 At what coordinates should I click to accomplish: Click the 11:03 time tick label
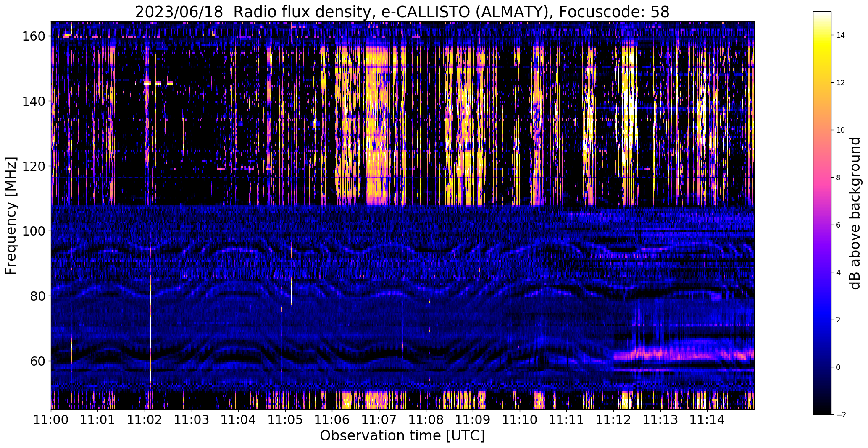click(x=192, y=419)
